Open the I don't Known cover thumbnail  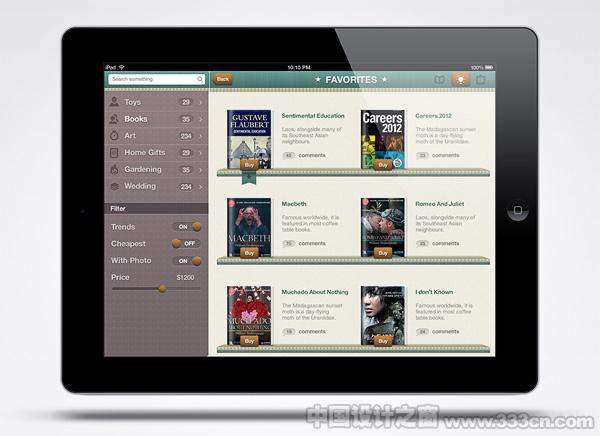coord(383,315)
